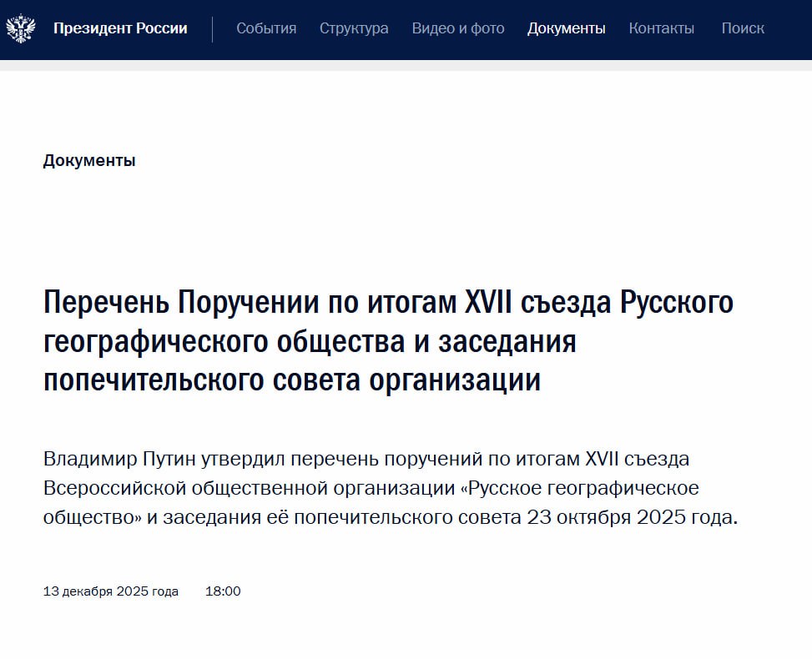This screenshot has width=812, height=659.
Task: Click the 13 декабря 2025 года date link
Action: click(111, 591)
